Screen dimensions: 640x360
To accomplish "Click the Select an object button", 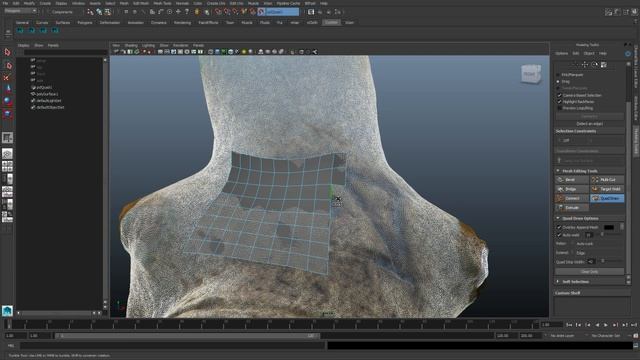I will pyautogui.click(x=589, y=124).
